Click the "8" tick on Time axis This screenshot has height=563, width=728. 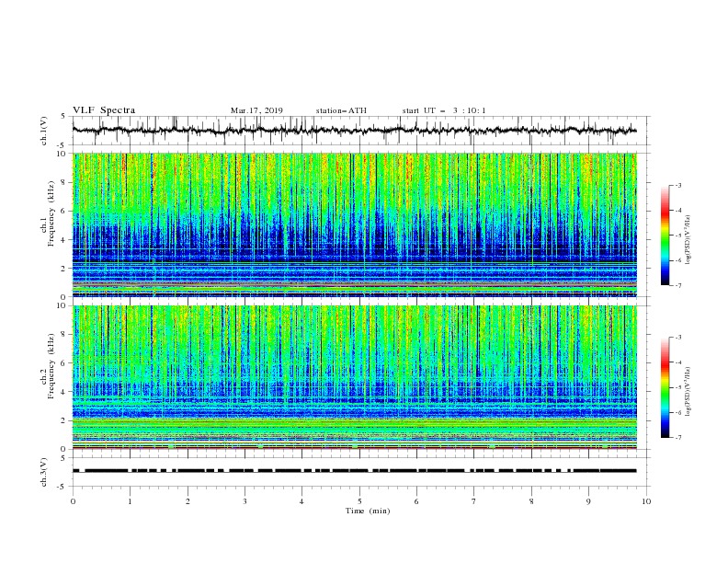click(x=531, y=501)
